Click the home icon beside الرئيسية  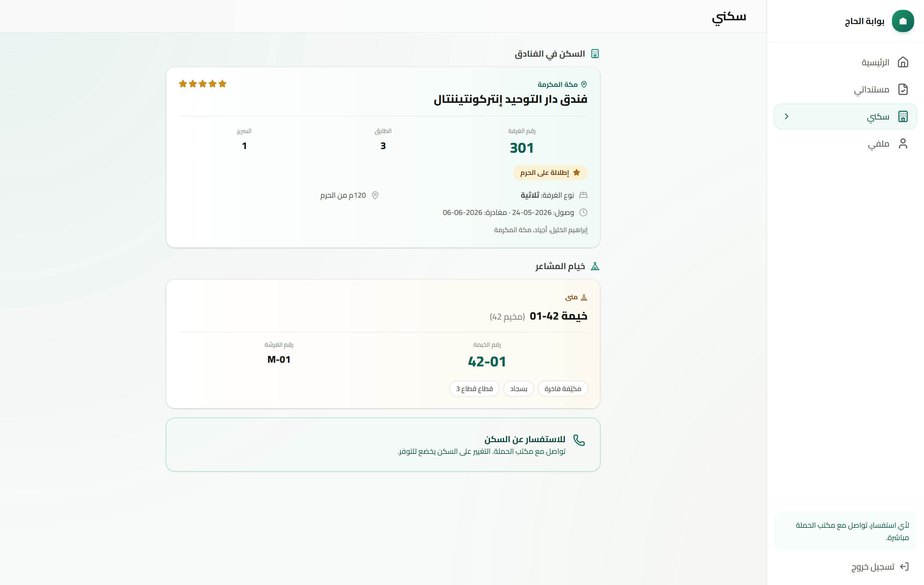click(903, 62)
